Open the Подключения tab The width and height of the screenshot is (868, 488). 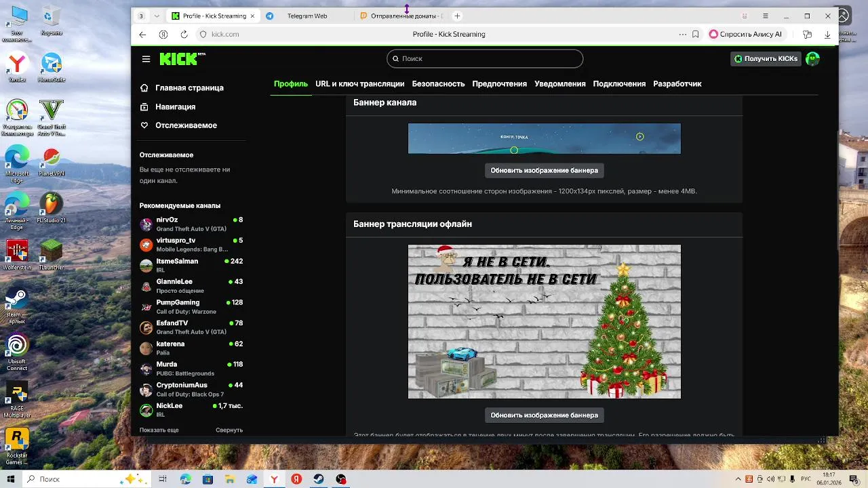[x=619, y=84]
